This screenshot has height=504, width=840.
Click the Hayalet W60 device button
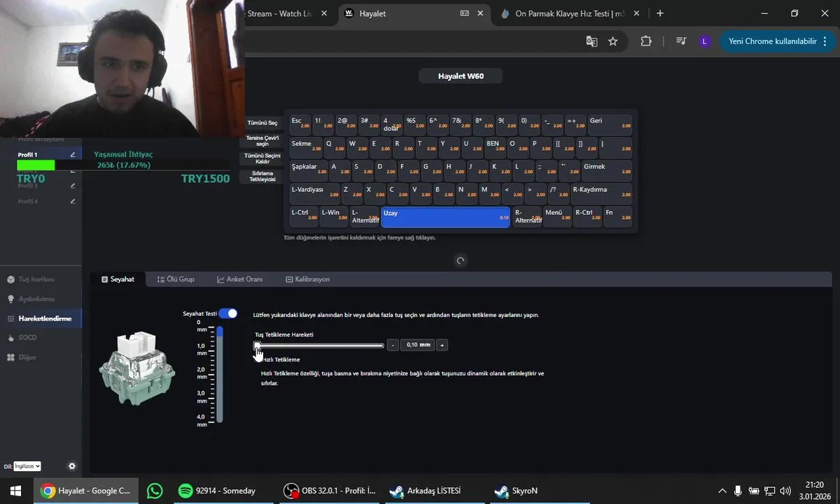461,76
